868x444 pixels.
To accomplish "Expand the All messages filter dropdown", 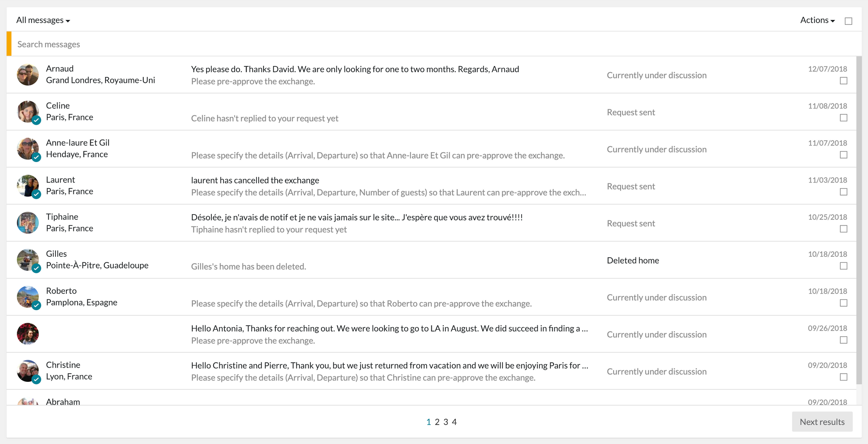I will (43, 20).
